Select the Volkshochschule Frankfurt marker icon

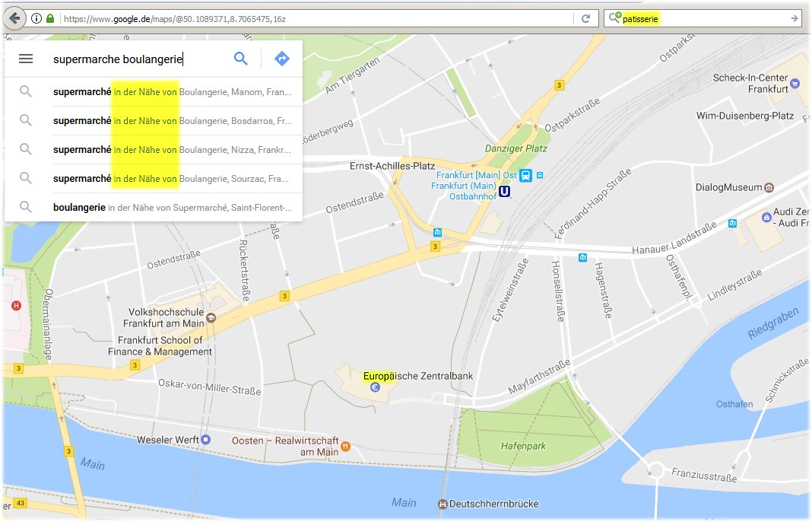[211, 318]
